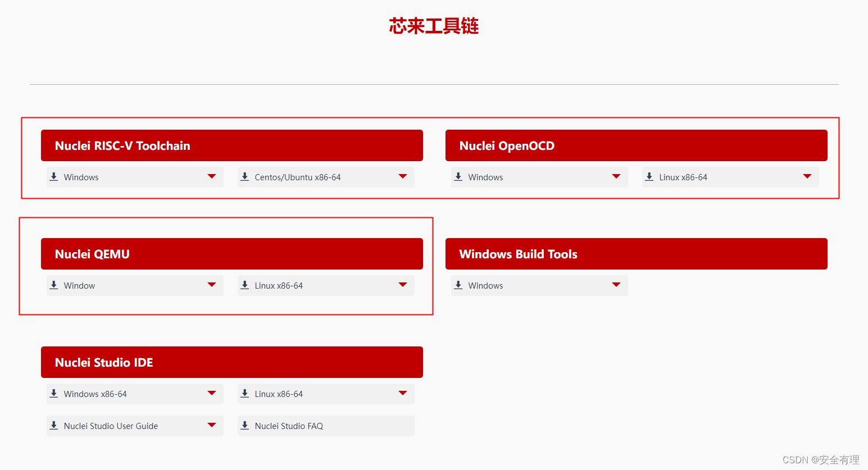The height and width of the screenshot is (470, 868).
Task: Expand Toolchain Windows dropdown arrow
Action: click(212, 176)
